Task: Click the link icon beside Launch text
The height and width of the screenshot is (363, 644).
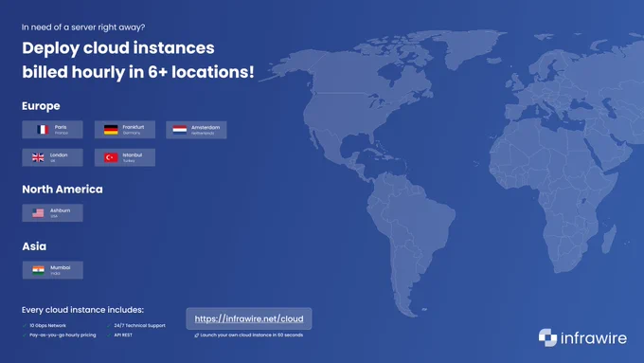Action: pos(197,336)
